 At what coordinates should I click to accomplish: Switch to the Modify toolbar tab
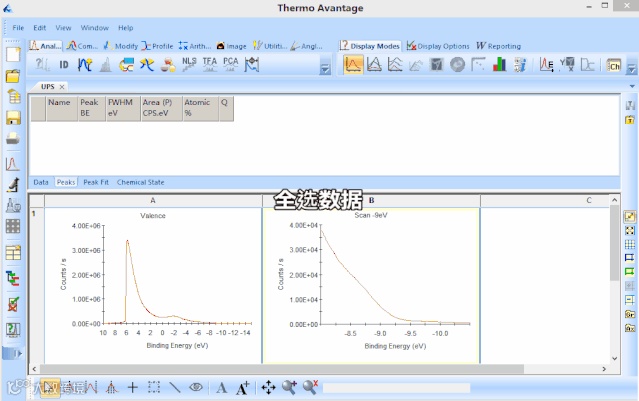click(121, 46)
